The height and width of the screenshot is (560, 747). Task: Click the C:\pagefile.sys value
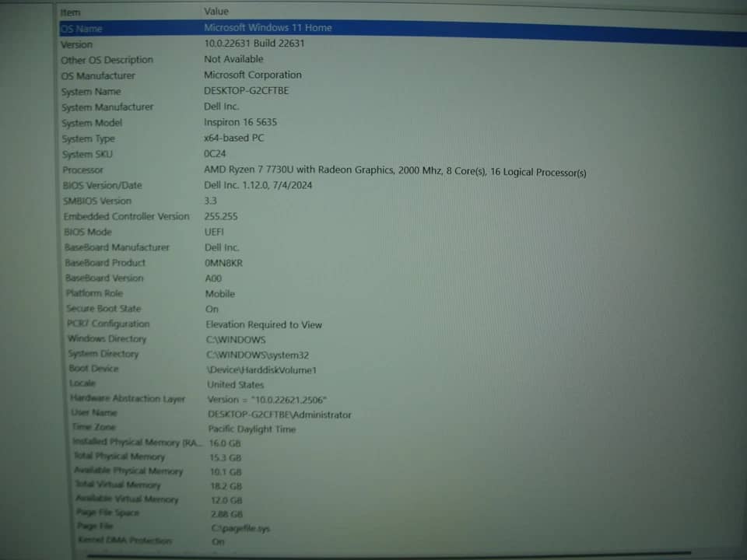point(240,529)
